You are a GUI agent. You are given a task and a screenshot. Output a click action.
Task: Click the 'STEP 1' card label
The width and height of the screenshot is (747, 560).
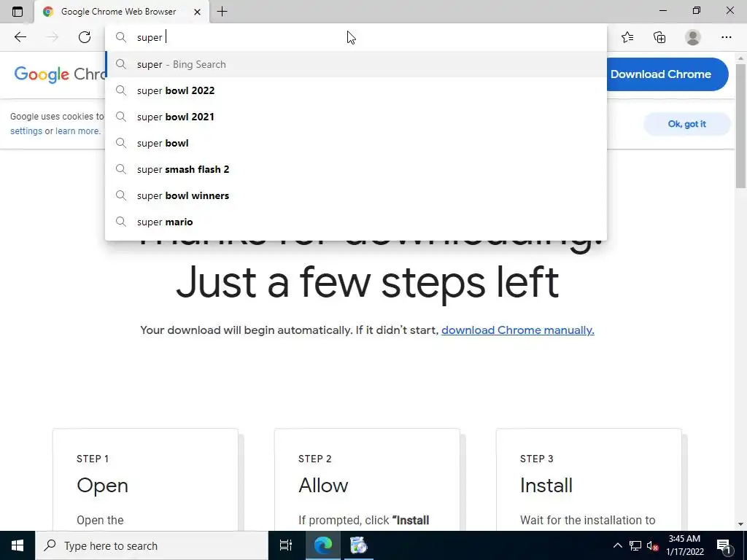pos(93,459)
